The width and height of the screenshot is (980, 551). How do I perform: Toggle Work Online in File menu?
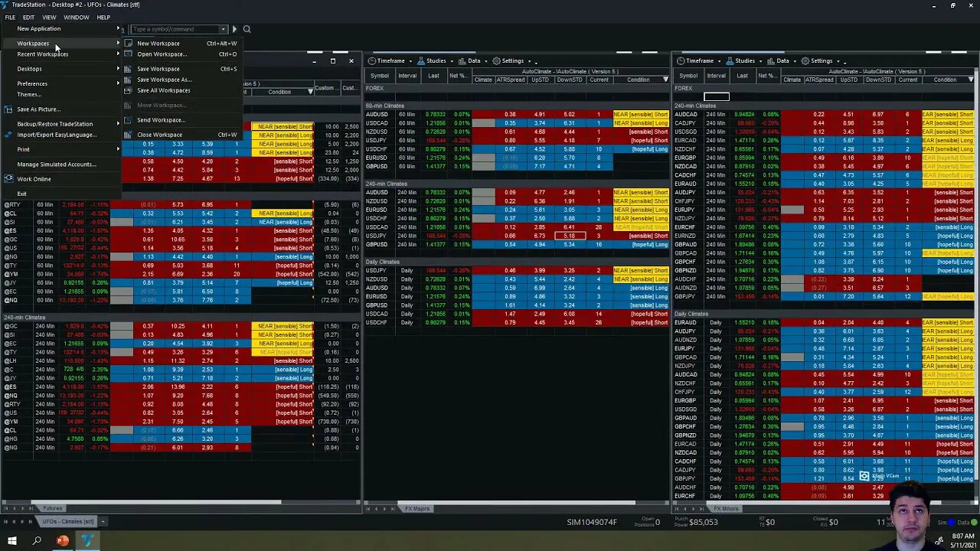pyautogui.click(x=34, y=179)
